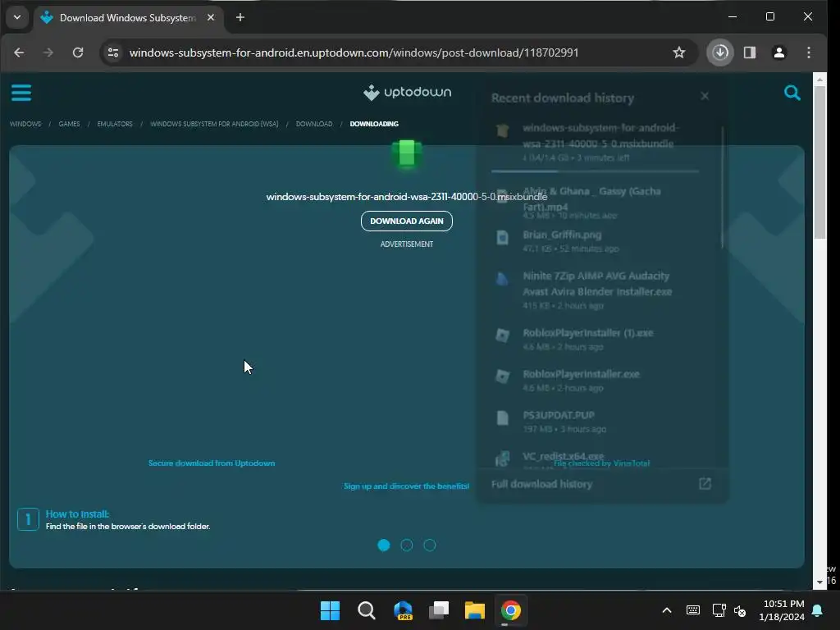Click Sign up and discover the benefits
This screenshot has height=630, width=840.
[406, 486]
